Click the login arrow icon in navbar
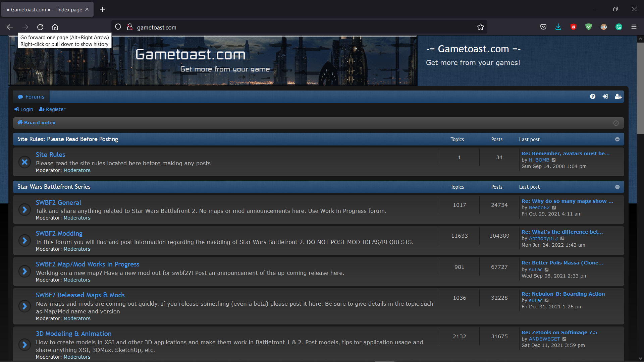The height and width of the screenshot is (362, 644). [605, 97]
